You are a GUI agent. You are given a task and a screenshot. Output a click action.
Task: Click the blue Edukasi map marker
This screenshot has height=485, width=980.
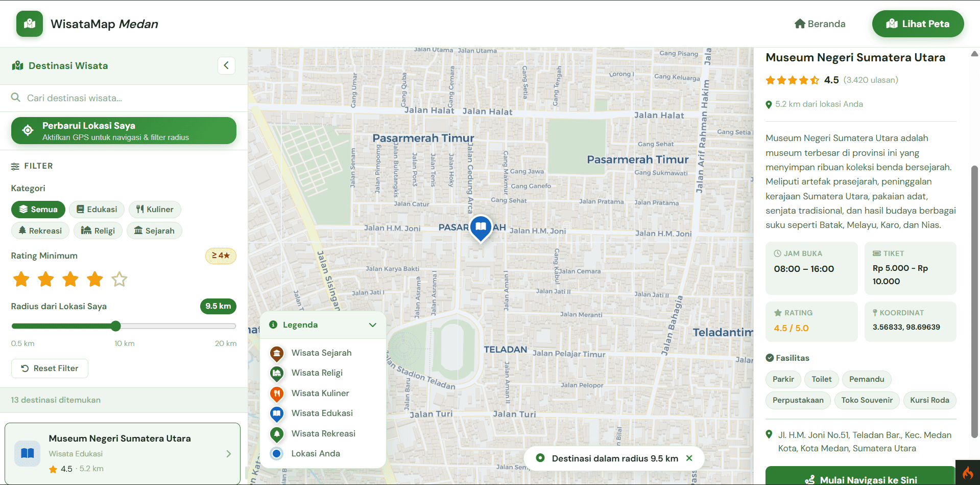481,228
